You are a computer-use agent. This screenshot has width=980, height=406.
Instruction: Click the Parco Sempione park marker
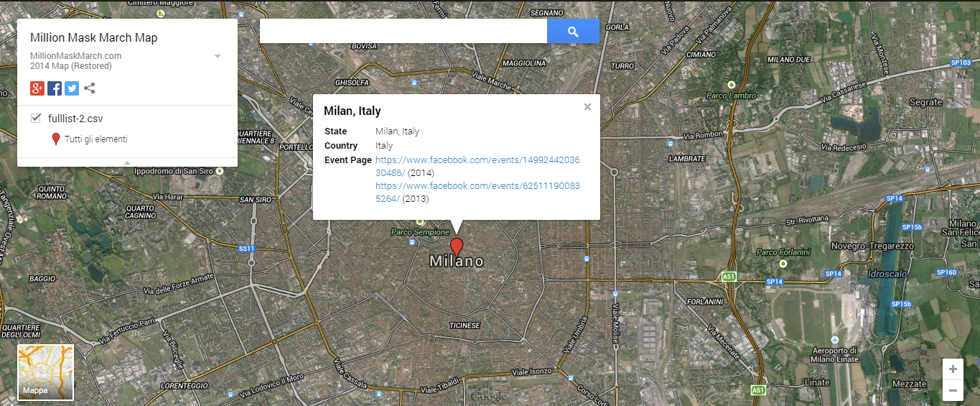coord(420,221)
